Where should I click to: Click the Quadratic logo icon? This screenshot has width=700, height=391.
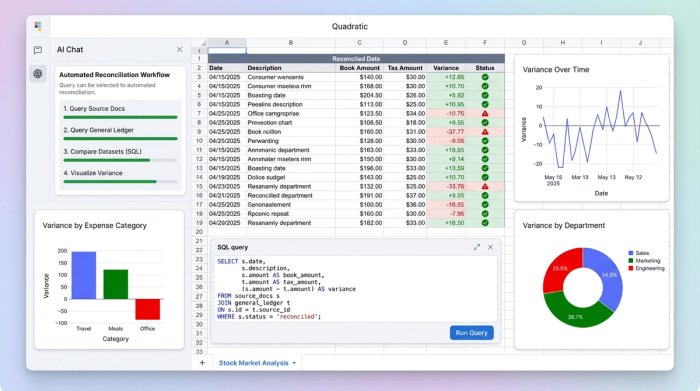[x=38, y=26]
